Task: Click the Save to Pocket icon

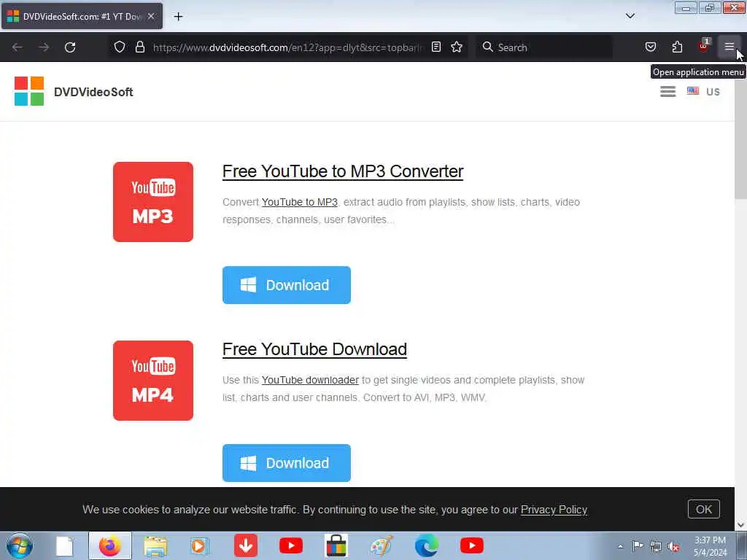Action: (x=650, y=47)
